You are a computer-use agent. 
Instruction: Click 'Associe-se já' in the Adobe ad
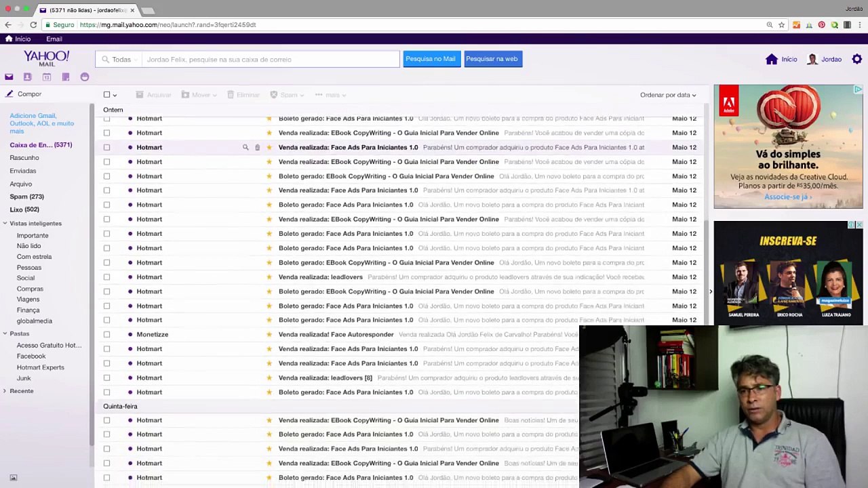[x=787, y=197]
